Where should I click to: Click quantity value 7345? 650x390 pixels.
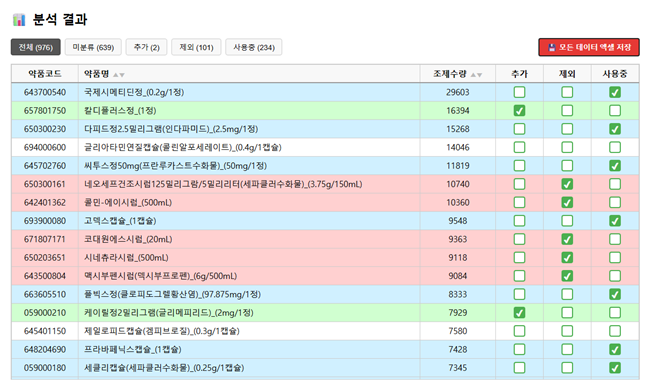pos(458,368)
